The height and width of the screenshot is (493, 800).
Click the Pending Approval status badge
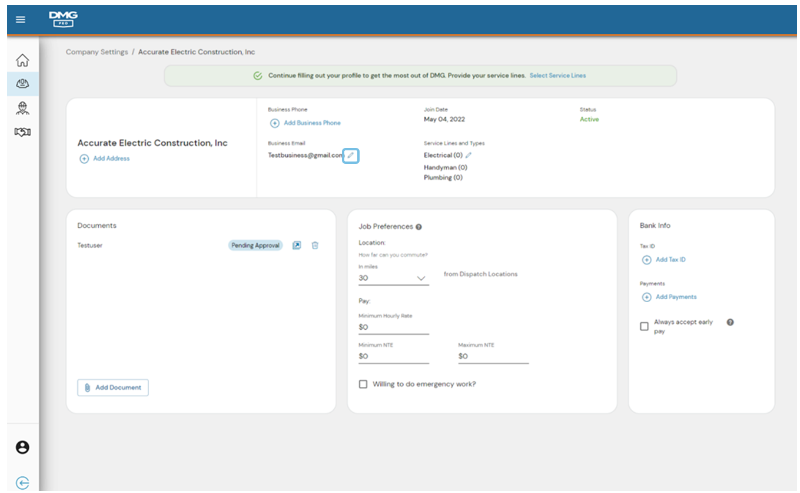tap(255, 245)
